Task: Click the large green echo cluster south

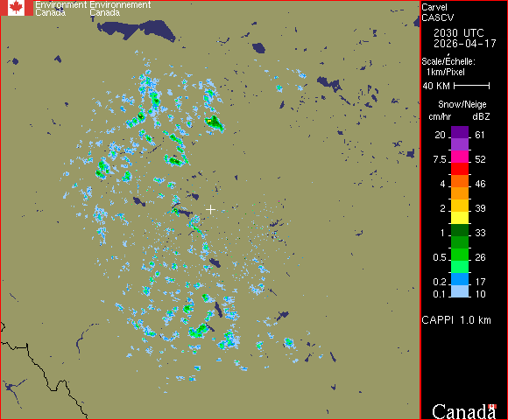Action: (199, 331)
